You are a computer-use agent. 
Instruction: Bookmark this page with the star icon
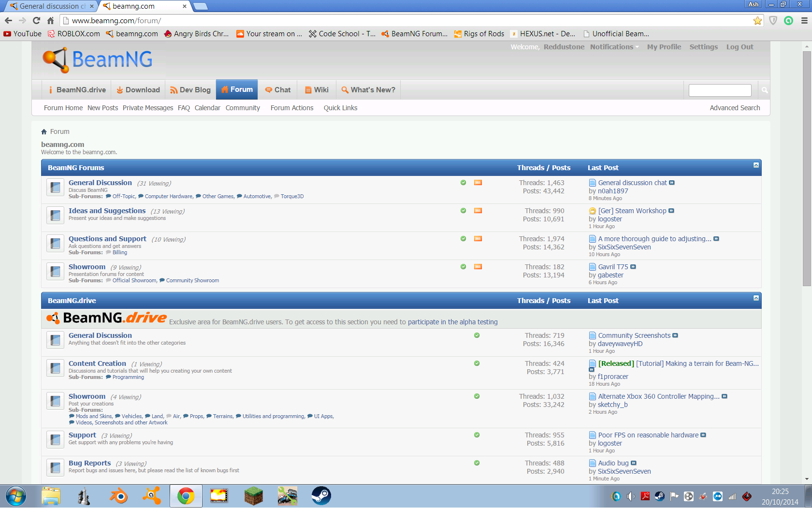pos(757,20)
